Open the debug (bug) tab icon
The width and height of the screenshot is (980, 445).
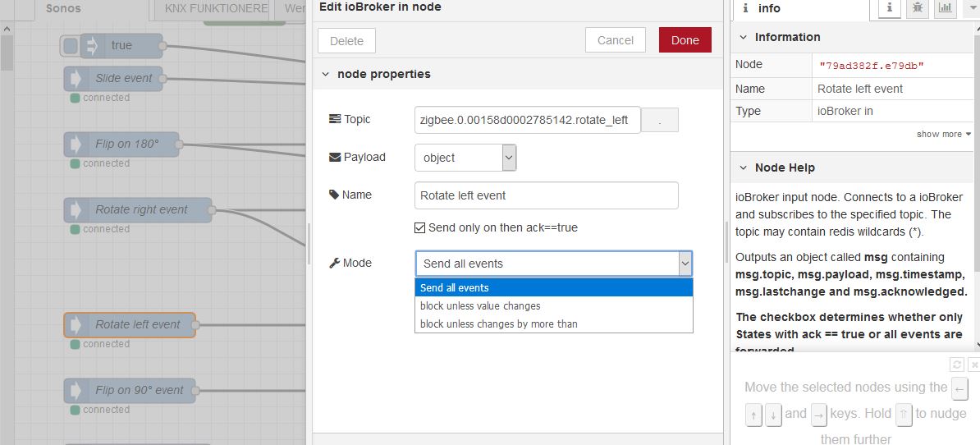coord(918,8)
